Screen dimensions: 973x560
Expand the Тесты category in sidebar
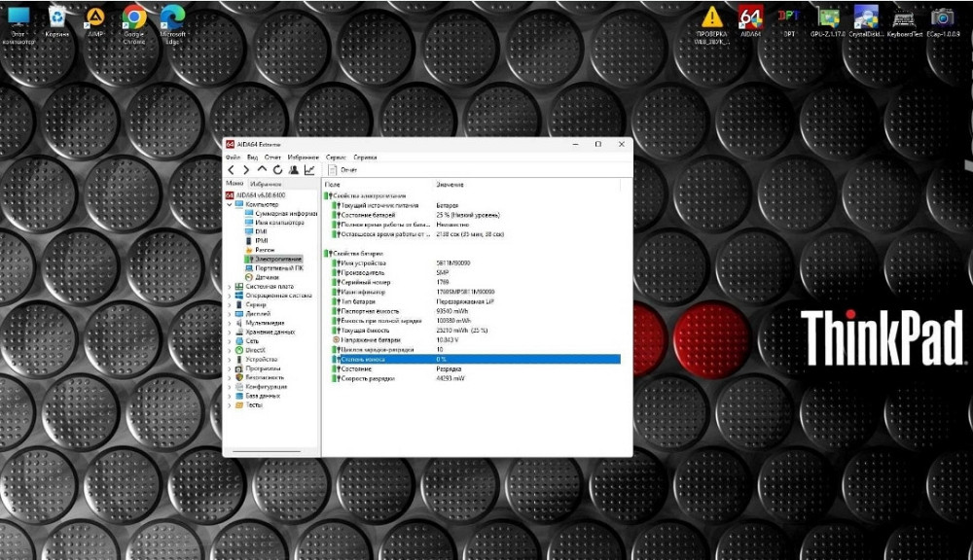(x=231, y=403)
